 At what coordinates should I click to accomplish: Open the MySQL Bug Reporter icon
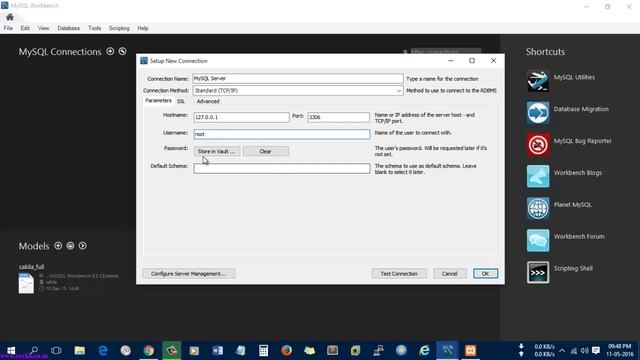pos(538,144)
